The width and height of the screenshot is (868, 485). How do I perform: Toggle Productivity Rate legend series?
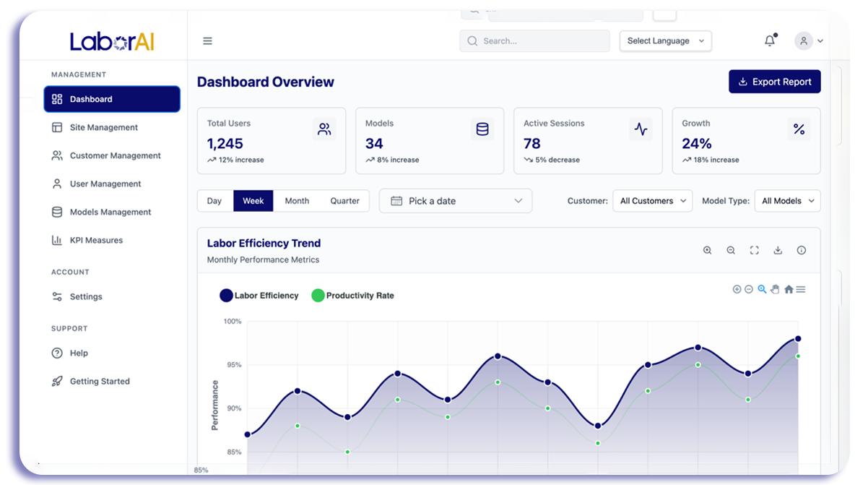(352, 296)
